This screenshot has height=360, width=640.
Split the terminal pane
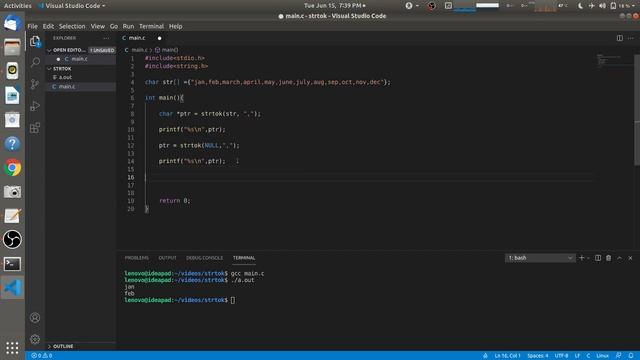point(598,258)
